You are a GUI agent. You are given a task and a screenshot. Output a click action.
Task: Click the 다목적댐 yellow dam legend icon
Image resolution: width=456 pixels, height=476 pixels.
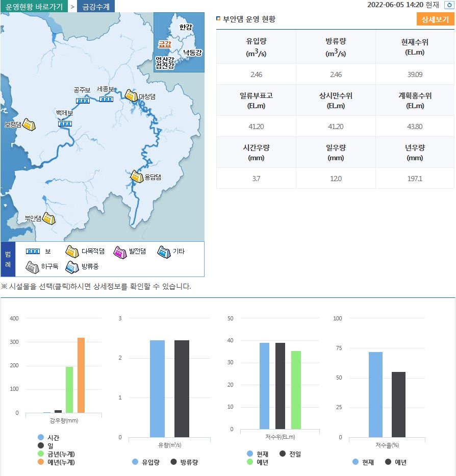(72, 252)
